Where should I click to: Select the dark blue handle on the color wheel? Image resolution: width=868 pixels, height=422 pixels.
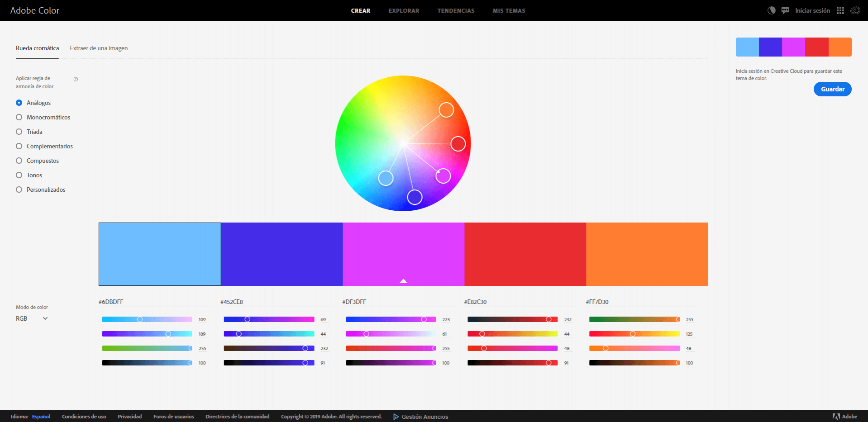point(415,197)
